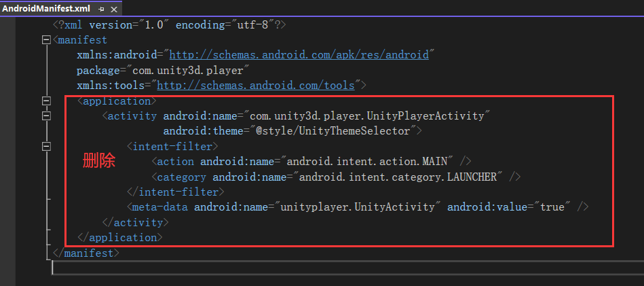The width and height of the screenshot is (644, 286).
Task: Open the schemas.android.com/tools link
Action: tap(256, 86)
